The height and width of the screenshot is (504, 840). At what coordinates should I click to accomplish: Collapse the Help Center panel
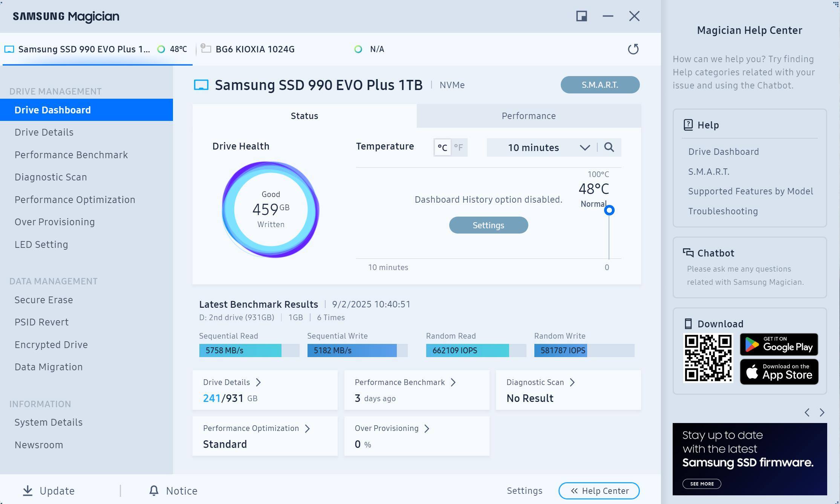[x=599, y=491]
